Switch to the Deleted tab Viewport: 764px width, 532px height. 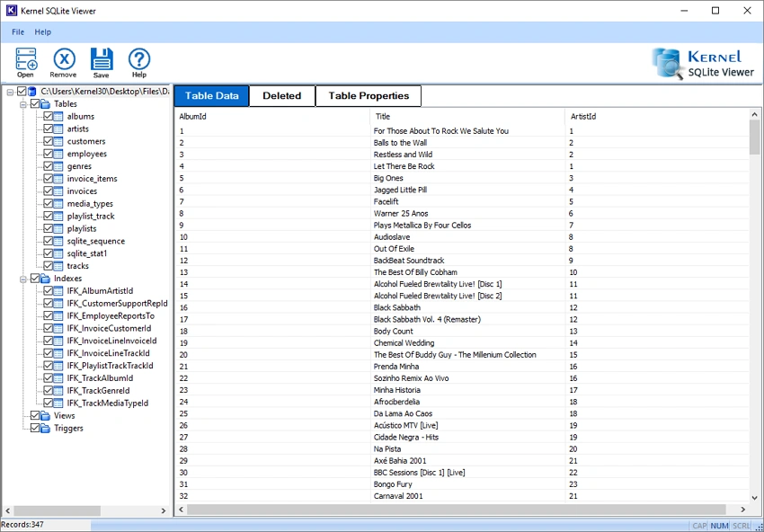(x=282, y=96)
